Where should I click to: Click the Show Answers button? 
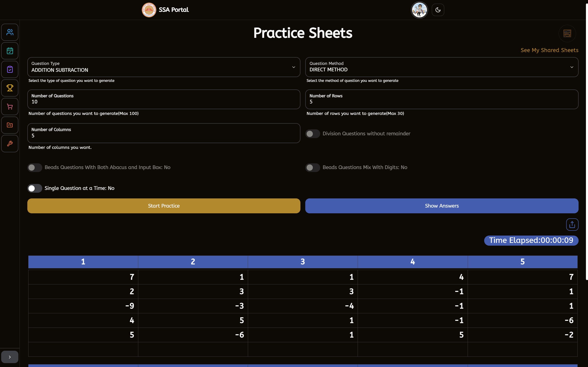(x=441, y=206)
